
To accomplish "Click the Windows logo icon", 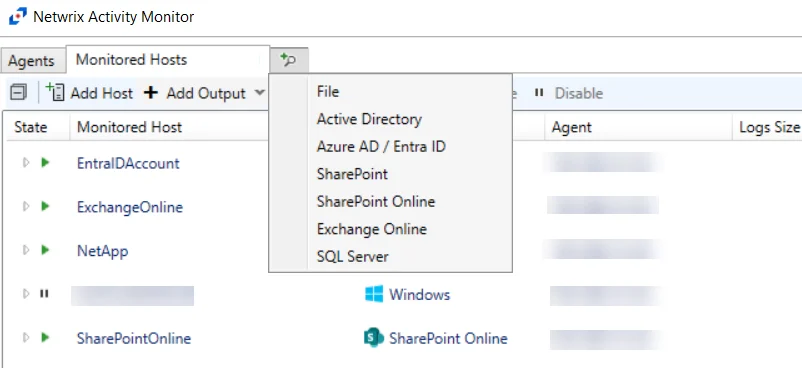I will coord(374,294).
